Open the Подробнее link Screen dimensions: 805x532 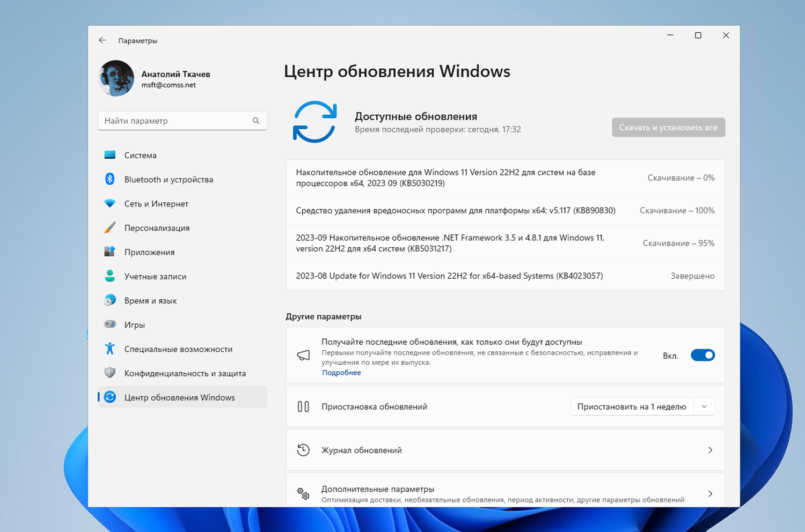pyautogui.click(x=341, y=373)
